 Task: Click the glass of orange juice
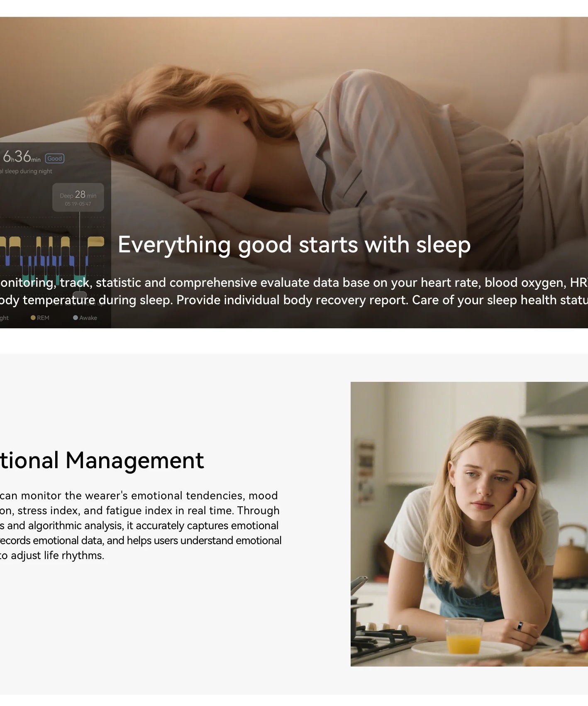point(464,636)
